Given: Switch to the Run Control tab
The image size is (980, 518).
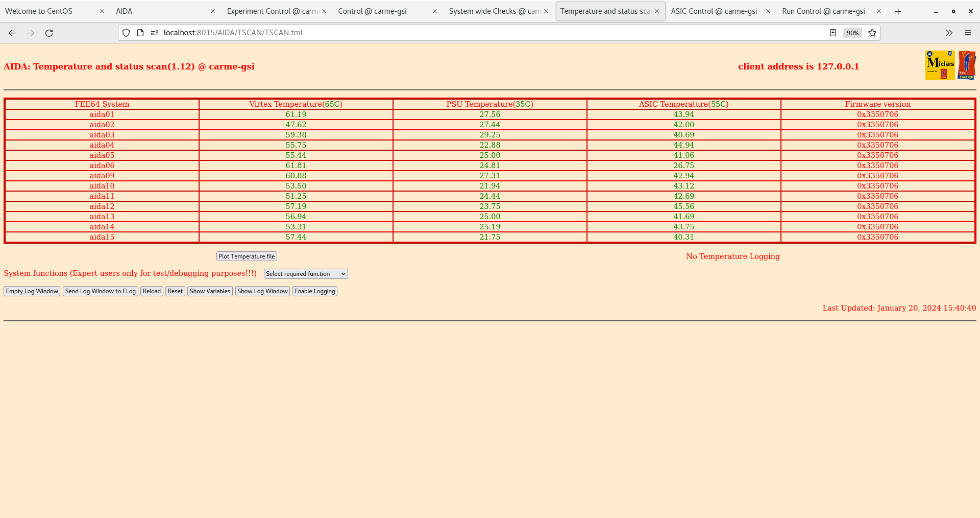Looking at the screenshot, I should [x=823, y=11].
